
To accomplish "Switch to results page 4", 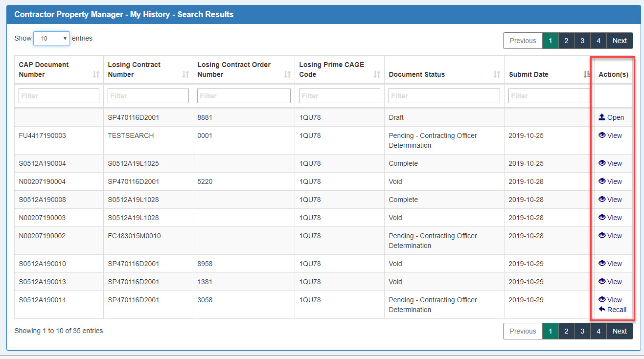I will coord(598,41).
